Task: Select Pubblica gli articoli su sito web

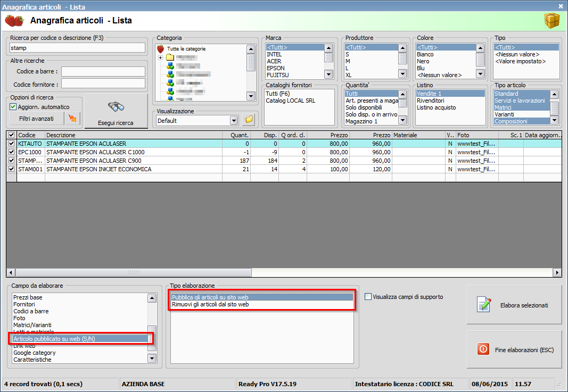Action: coord(261,297)
